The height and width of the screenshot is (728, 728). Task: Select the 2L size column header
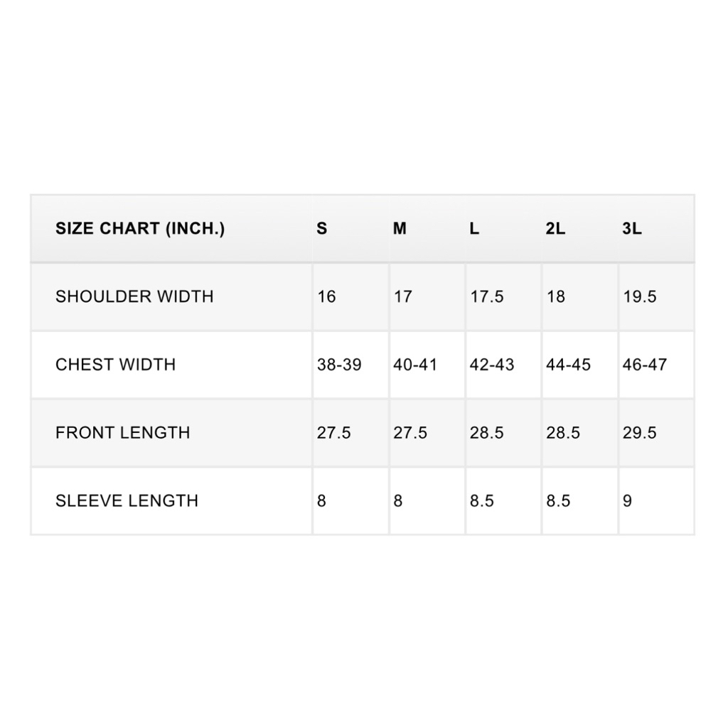coord(556,229)
